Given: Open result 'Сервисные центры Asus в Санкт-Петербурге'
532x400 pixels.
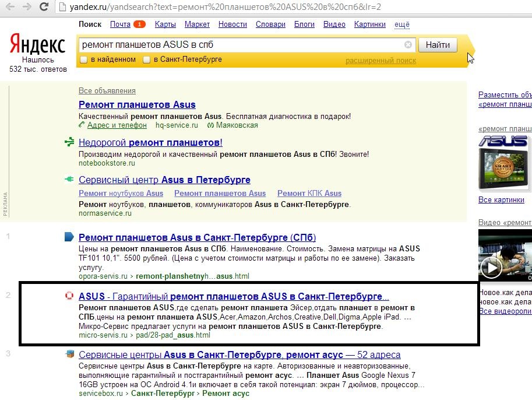Looking at the screenshot, I should tap(239, 355).
